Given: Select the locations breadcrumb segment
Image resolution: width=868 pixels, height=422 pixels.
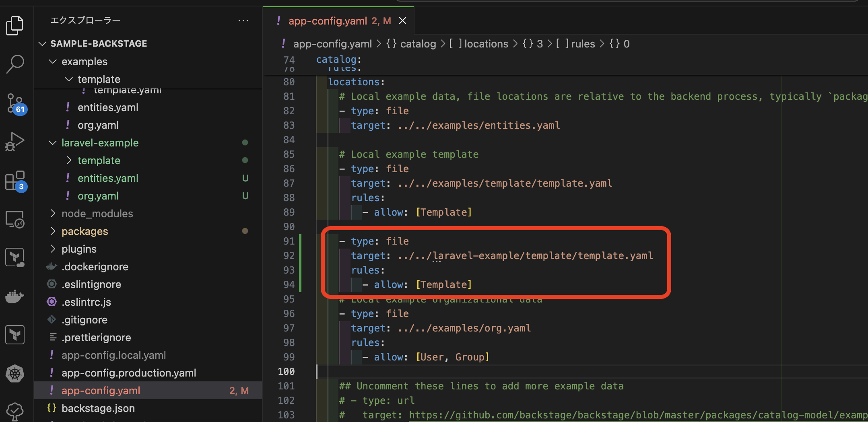Looking at the screenshot, I should (x=486, y=44).
